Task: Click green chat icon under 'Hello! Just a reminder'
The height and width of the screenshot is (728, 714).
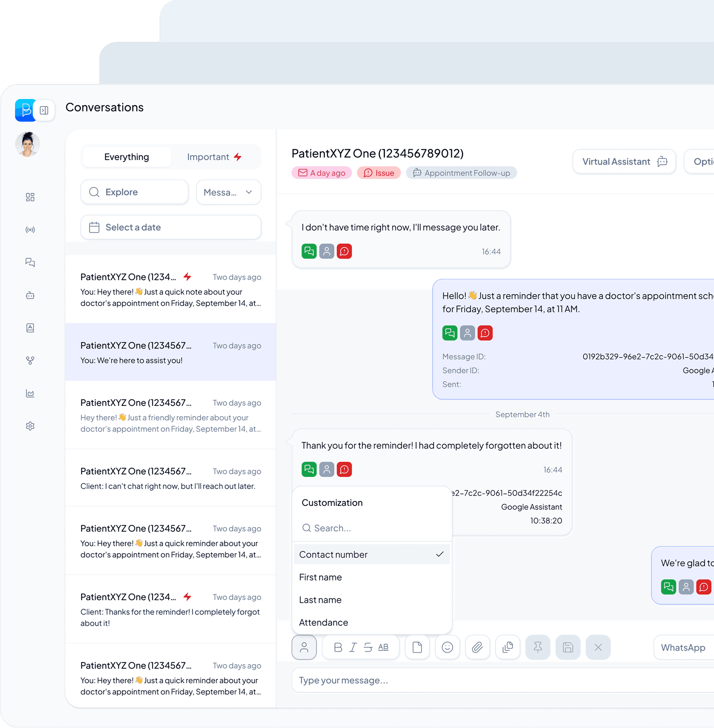Action: click(x=450, y=333)
